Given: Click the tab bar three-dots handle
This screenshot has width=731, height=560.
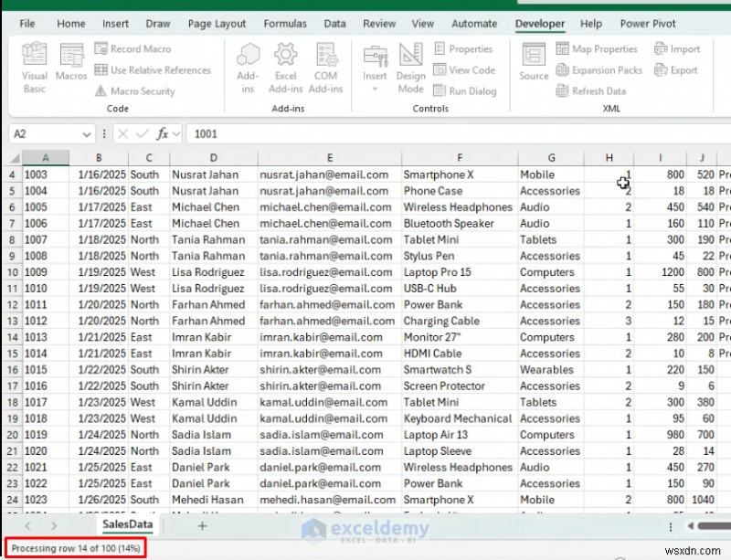Looking at the screenshot, I should pyautogui.click(x=671, y=526).
